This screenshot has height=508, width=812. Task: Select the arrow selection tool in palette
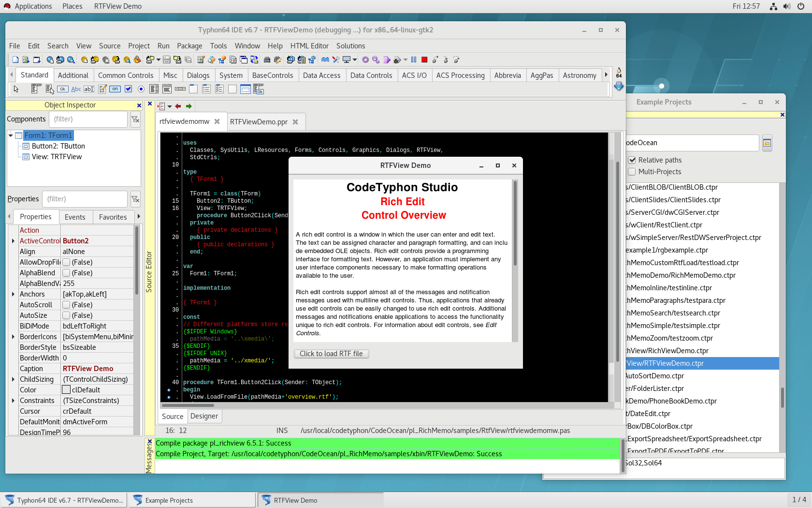[16, 89]
